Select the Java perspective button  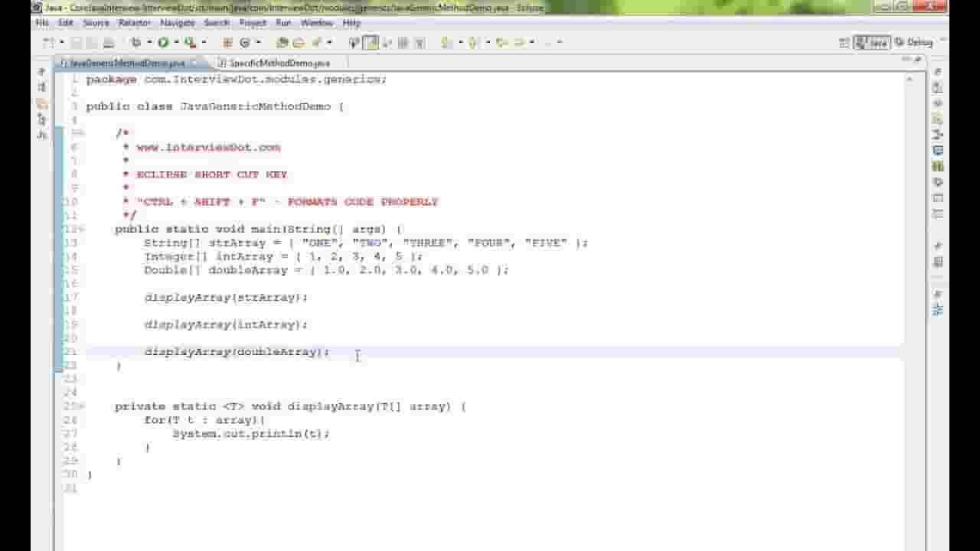click(x=872, y=43)
